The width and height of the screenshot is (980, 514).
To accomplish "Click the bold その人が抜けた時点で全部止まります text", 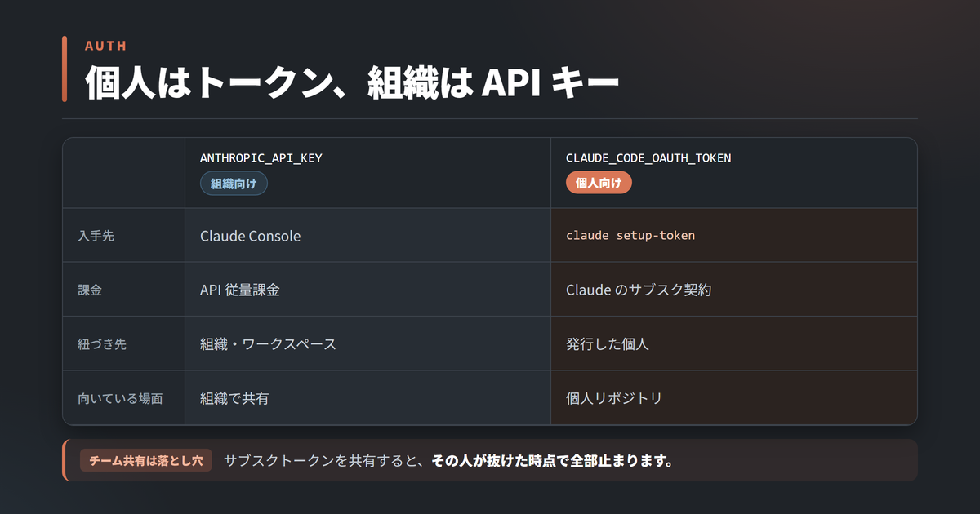I will coord(552,460).
